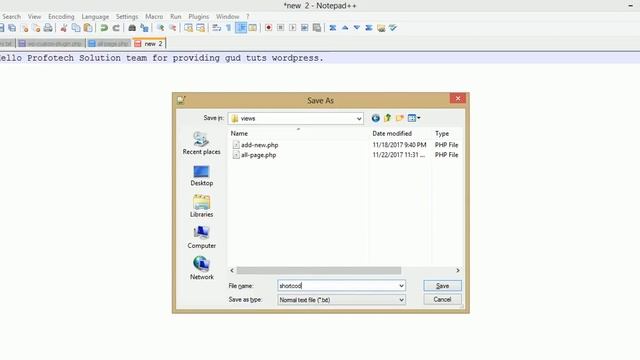The width and height of the screenshot is (640, 360).
Task: Expand the Save in folder dropdown
Action: pyautogui.click(x=359, y=118)
